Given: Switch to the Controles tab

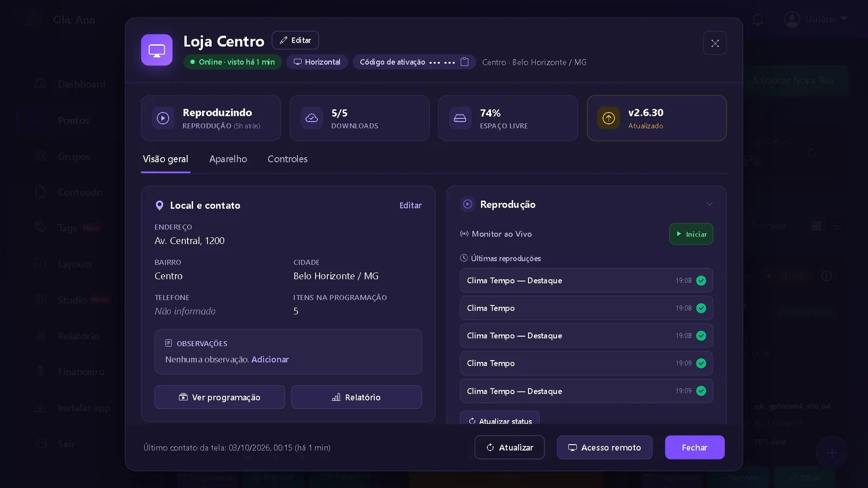Looking at the screenshot, I should click(288, 159).
